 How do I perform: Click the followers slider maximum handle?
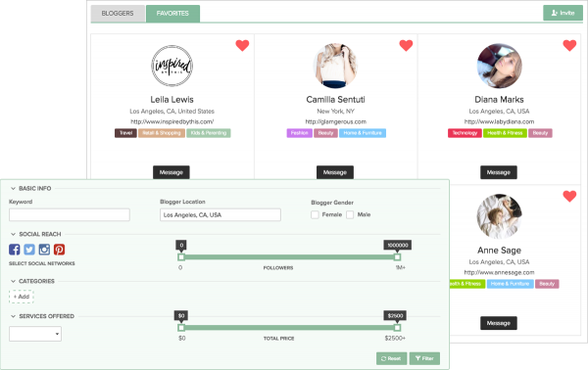pyautogui.click(x=397, y=256)
